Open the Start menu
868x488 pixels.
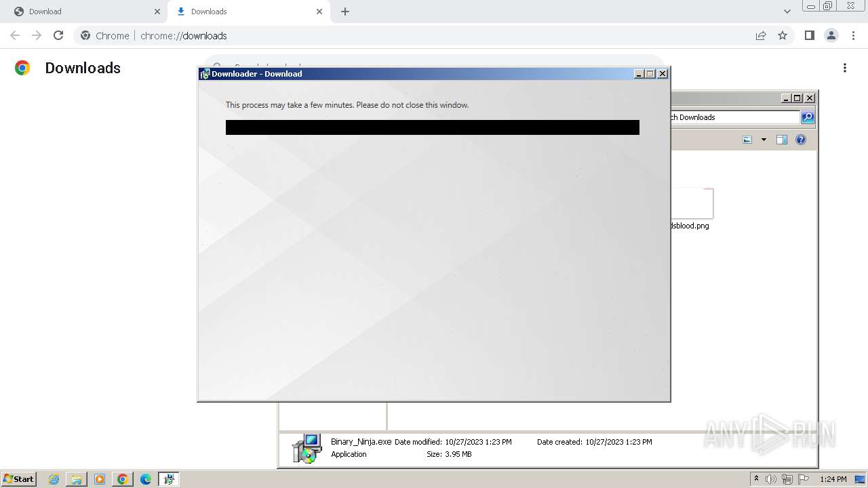[x=18, y=479]
